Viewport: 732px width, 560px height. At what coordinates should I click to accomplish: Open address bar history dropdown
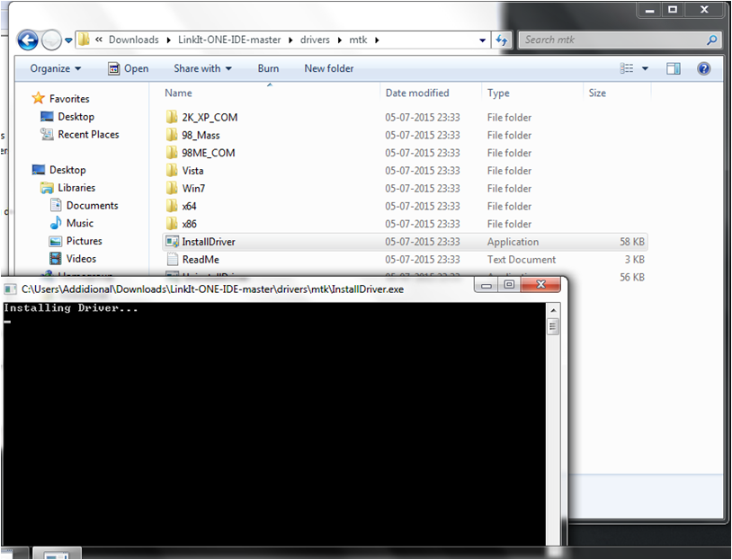482,40
